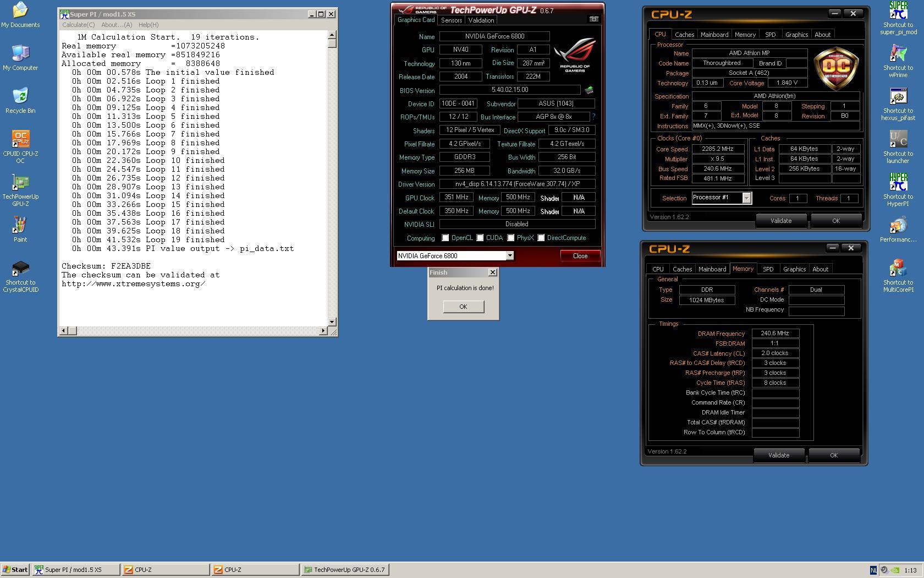Launch Shortcut to super_pi_mod icon

click(898, 18)
